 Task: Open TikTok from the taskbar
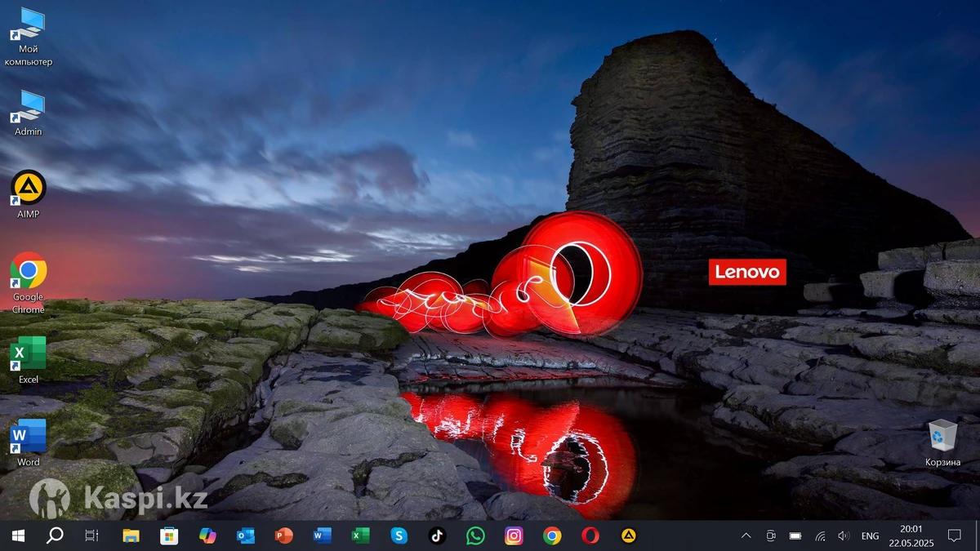tap(437, 535)
